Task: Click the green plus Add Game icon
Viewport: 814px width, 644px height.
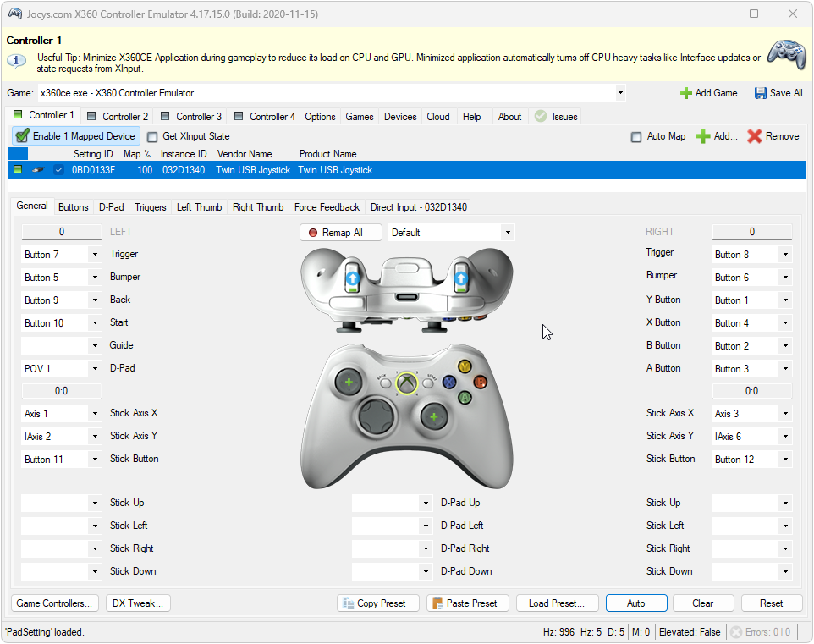Action: (685, 93)
